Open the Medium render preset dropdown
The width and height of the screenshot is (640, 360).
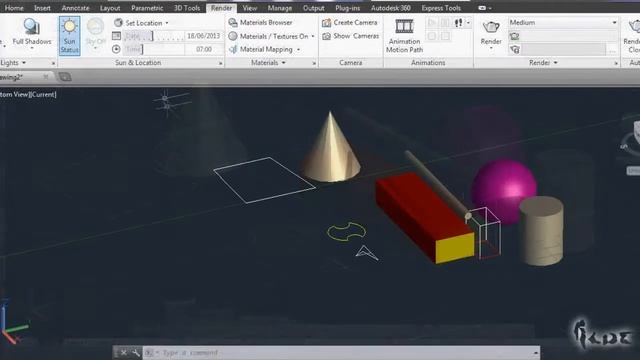(563, 22)
